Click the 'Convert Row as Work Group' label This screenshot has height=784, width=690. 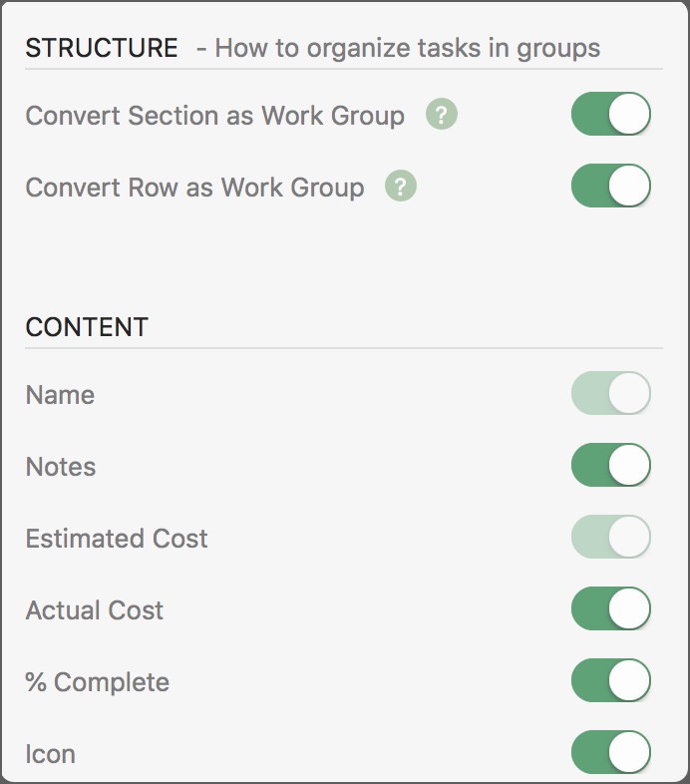point(194,188)
